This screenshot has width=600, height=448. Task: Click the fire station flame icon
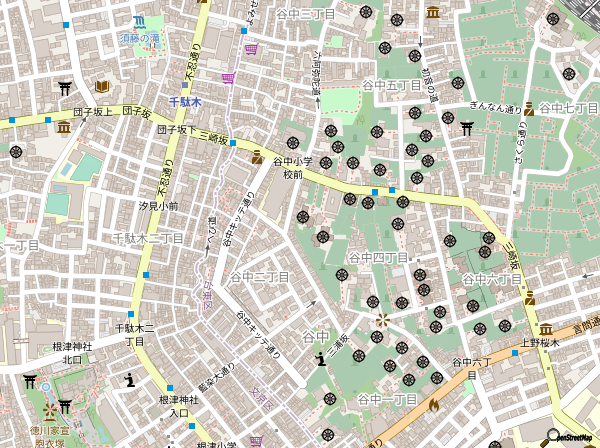pyautogui.click(x=433, y=406)
